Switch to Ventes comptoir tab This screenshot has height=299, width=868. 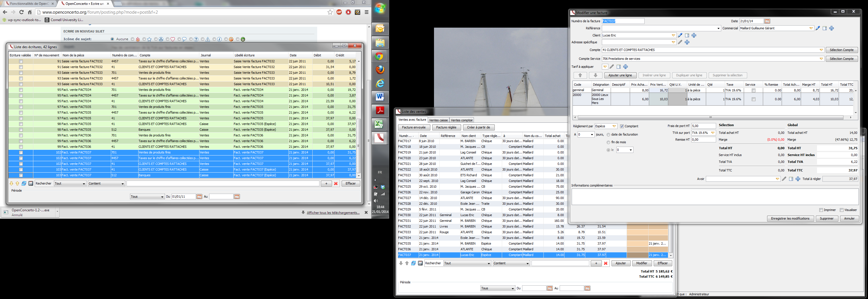462,120
